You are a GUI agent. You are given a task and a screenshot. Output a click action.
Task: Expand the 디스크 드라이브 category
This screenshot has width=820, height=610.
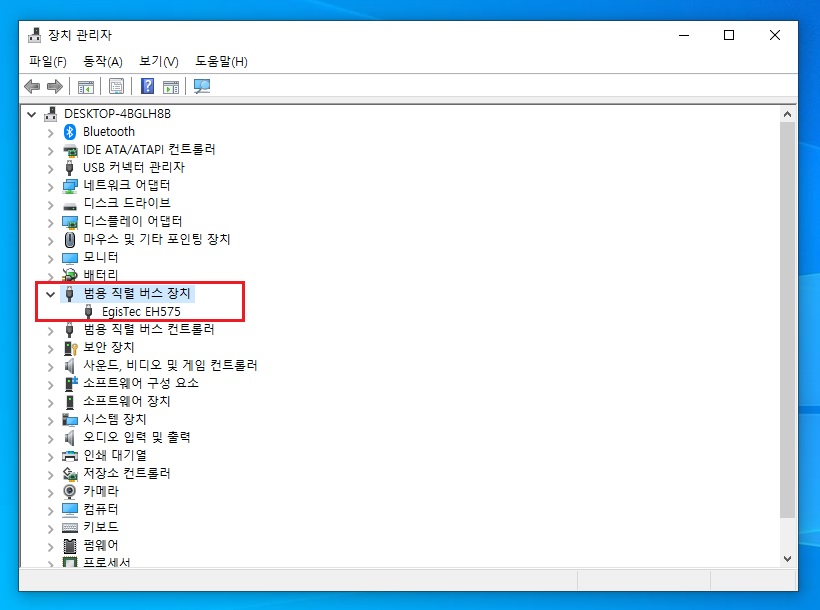(x=50, y=205)
